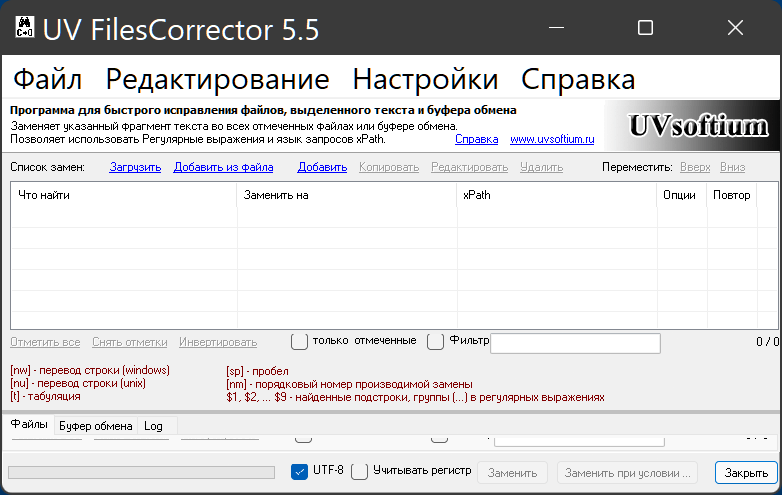Click the Справка help link
Viewport: 782px width, 495px height.
[476, 139]
